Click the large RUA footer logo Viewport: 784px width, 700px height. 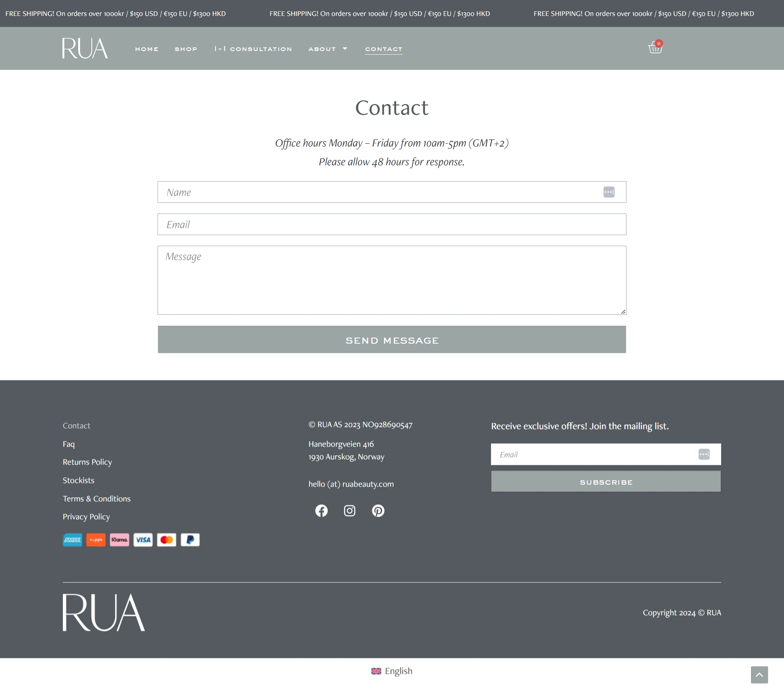(104, 612)
